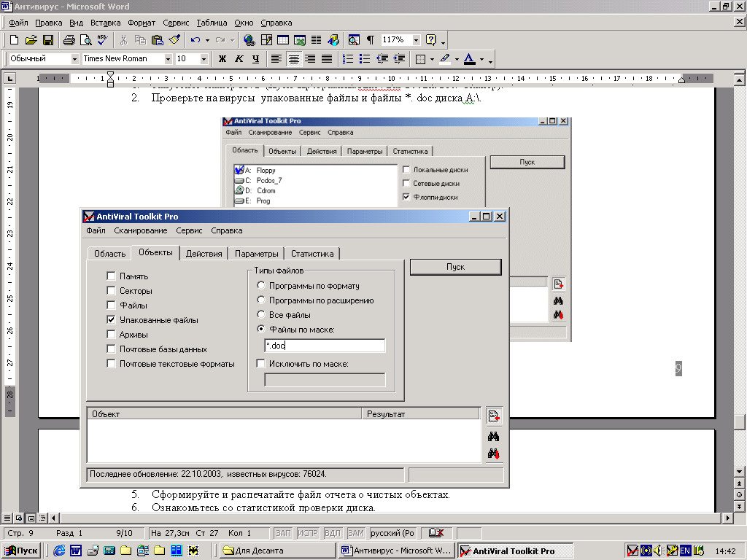
Task: Enable the Файлы checkbox
Action: (x=111, y=305)
